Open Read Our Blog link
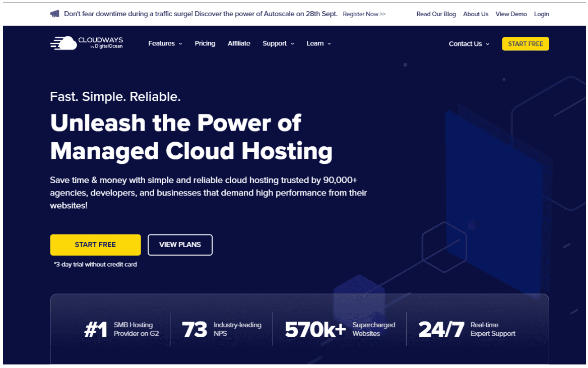588x368 pixels. pos(436,14)
